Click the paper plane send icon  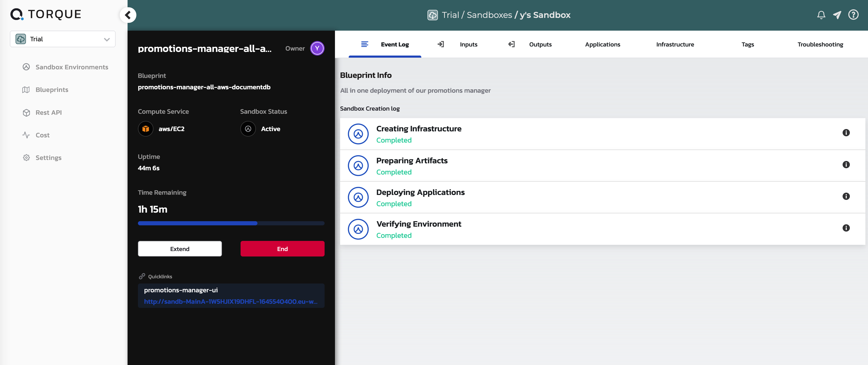tap(837, 15)
